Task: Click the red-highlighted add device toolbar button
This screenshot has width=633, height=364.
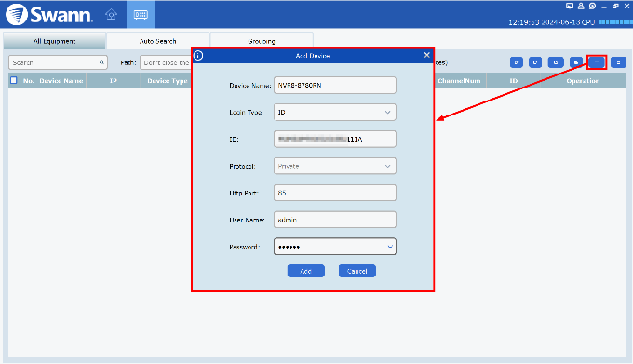Action: click(x=597, y=62)
